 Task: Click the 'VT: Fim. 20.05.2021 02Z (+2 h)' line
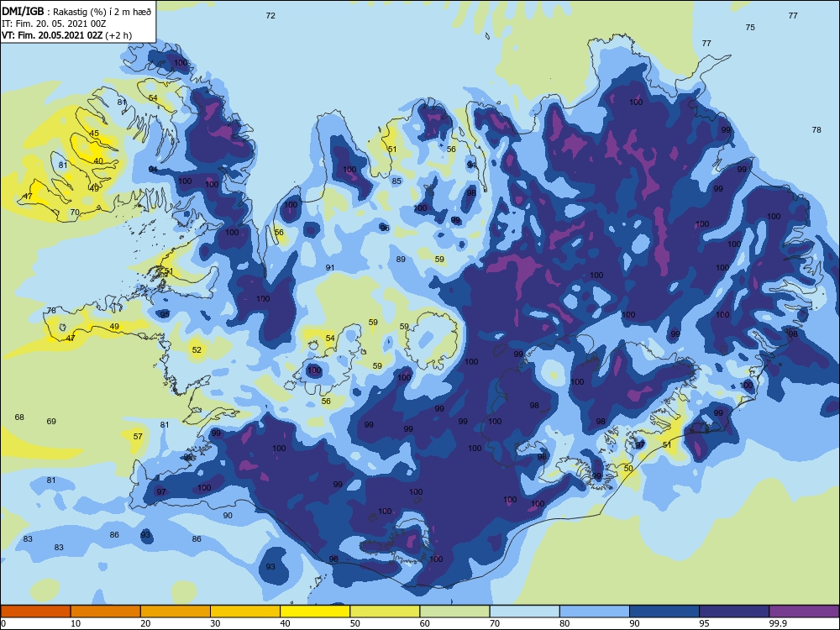tap(66, 35)
